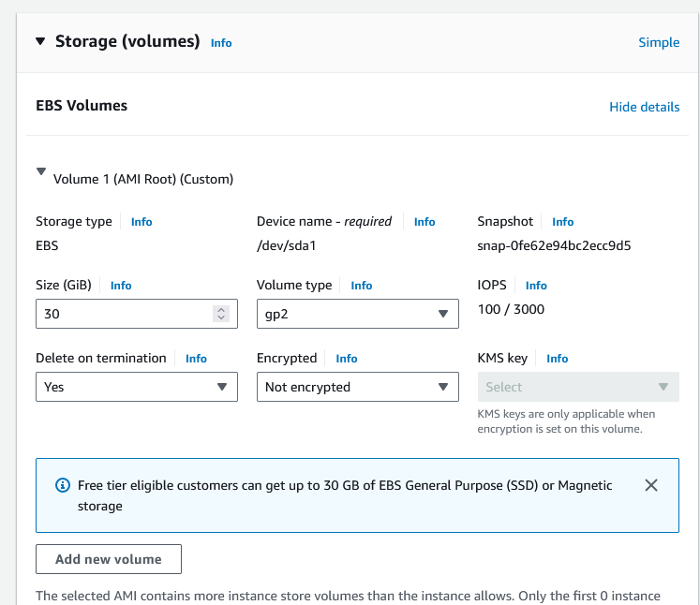This screenshot has width=700, height=605.
Task: Click Hide details for EBS Volumes
Action: point(644,107)
